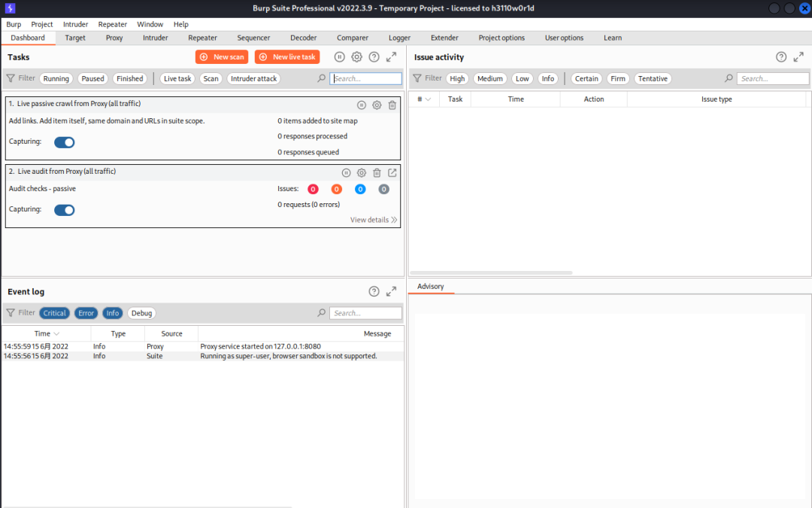812x508 pixels.
Task: Open the Tasks panel help icon
Action: [374, 56]
